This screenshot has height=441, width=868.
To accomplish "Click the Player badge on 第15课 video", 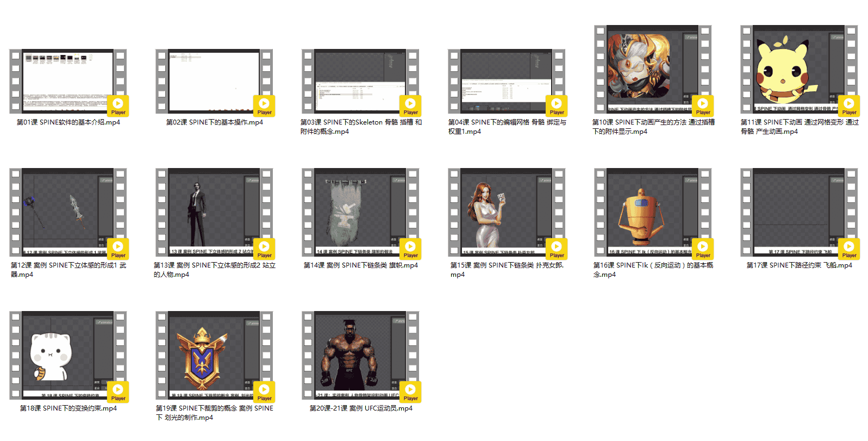I will coord(557,249).
